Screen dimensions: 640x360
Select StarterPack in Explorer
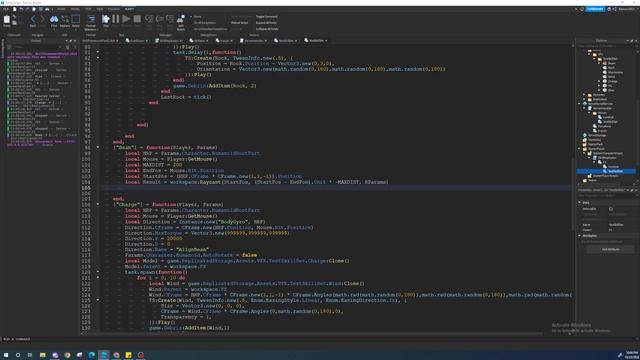[x=595, y=144]
